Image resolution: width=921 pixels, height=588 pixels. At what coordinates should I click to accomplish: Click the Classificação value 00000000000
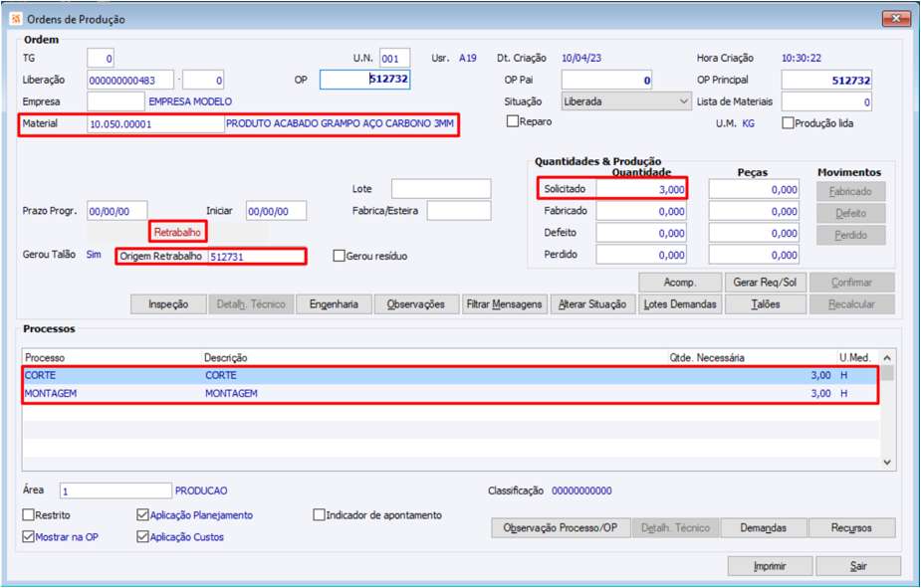582,490
